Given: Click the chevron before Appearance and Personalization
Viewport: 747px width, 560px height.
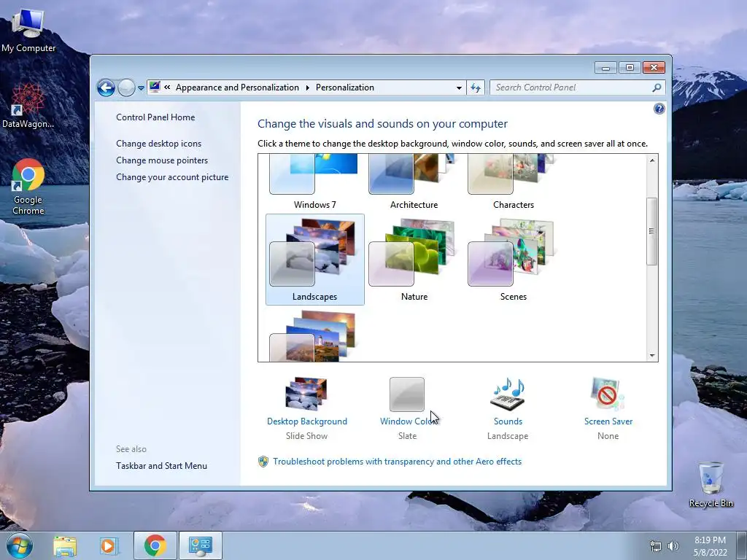Looking at the screenshot, I should pos(167,87).
